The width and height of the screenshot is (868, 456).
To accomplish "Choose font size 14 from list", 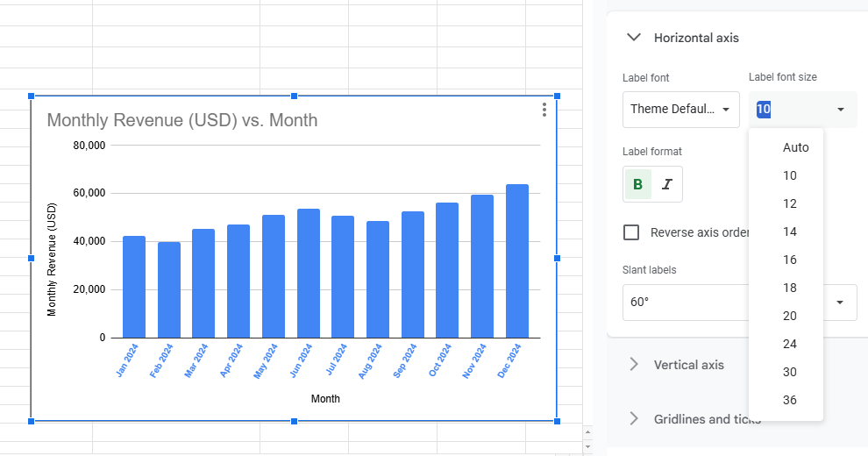I will 790,232.
